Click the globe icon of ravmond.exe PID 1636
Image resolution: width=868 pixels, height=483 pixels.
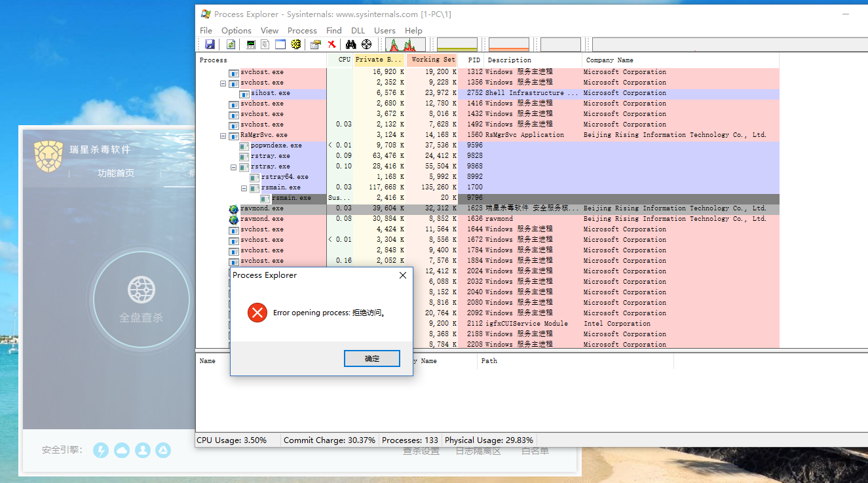coord(234,219)
